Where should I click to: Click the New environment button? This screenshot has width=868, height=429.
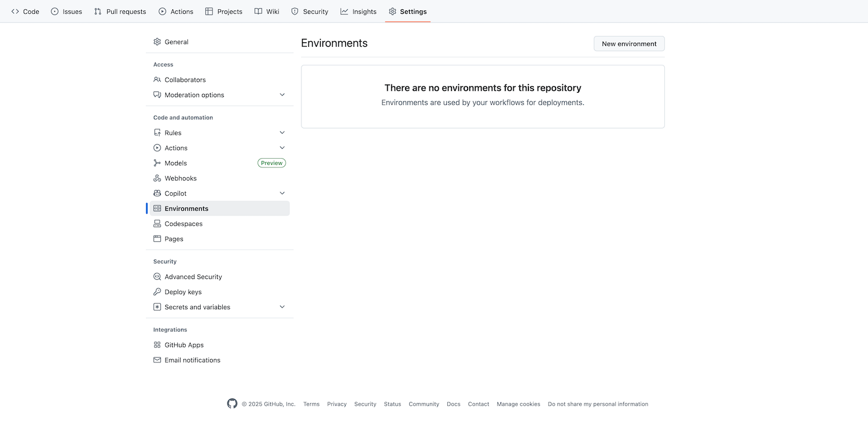coord(629,43)
